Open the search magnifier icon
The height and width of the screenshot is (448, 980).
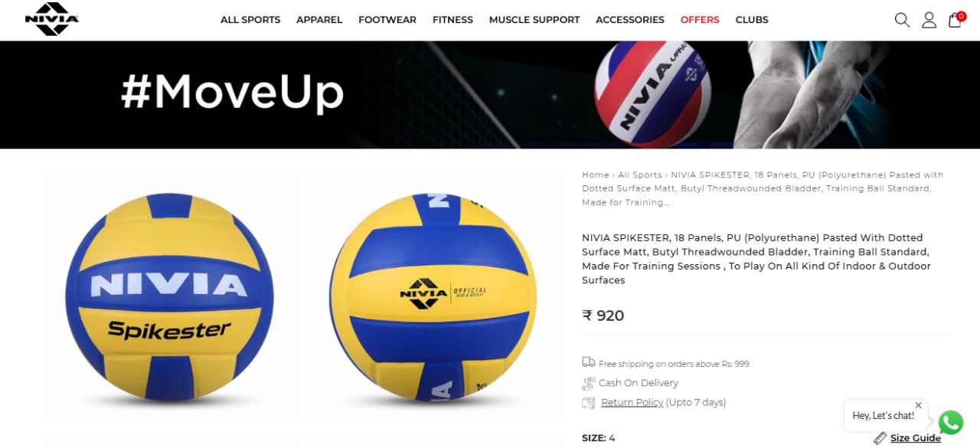click(x=902, y=20)
